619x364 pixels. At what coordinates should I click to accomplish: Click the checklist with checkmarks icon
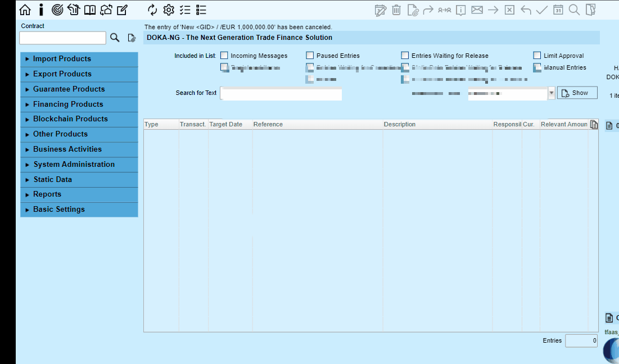(x=185, y=10)
